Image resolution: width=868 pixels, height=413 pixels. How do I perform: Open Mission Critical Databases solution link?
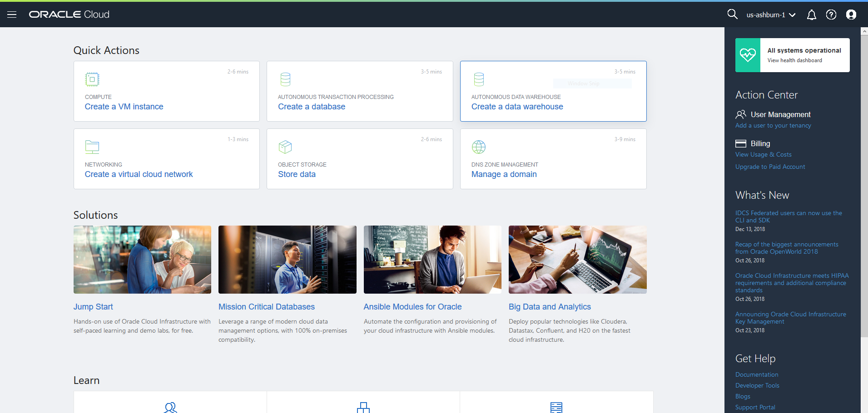tap(267, 307)
